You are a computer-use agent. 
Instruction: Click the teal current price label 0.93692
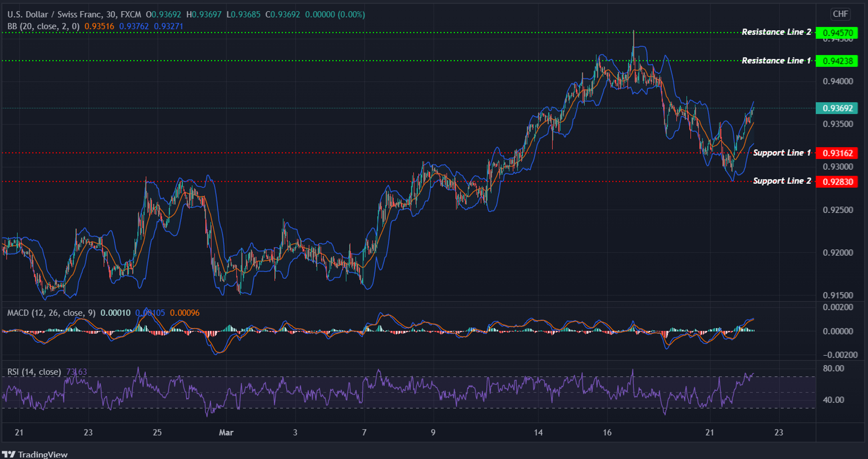(837, 107)
